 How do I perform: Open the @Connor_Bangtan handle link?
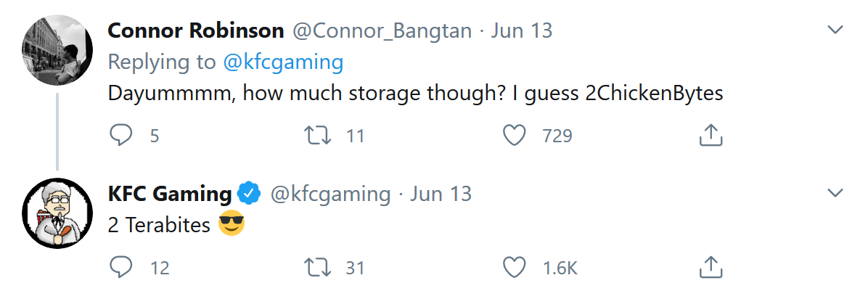(382, 31)
